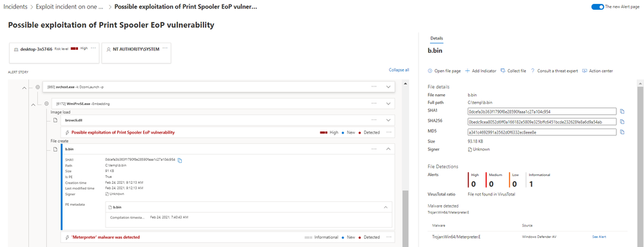Collapse the WmiPrvSE.exe tree node

tap(34, 104)
